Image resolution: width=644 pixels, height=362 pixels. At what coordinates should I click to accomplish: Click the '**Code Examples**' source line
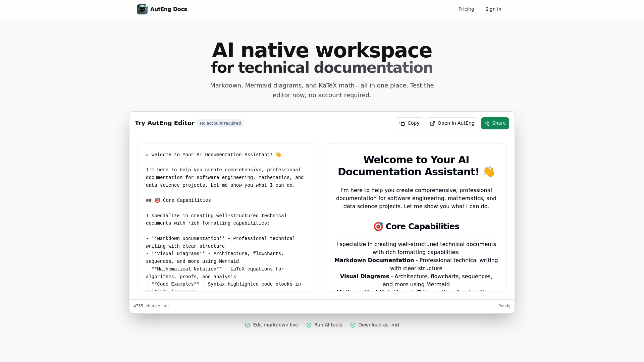click(x=223, y=284)
